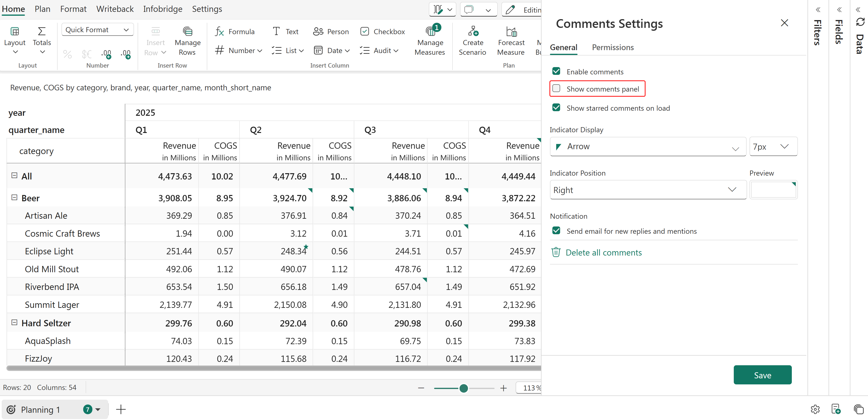Open the settings gear in bottom bar
The width and height of the screenshot is (868, 420).
(815, 409)
